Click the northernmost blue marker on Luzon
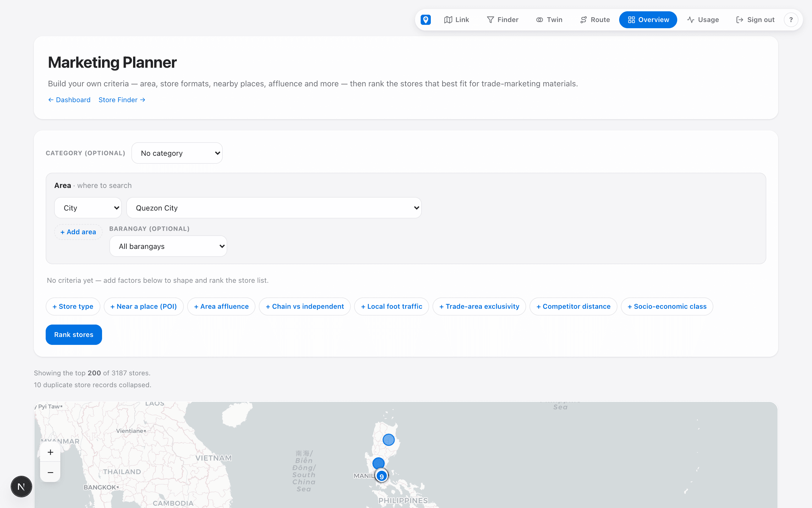Screen dimensions: 812x508 point(389,440)
